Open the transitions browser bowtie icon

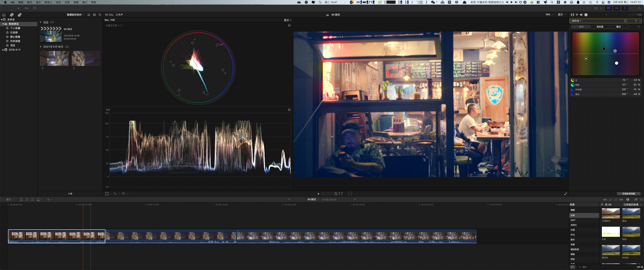pyautogui.click(x=641, y=200)
